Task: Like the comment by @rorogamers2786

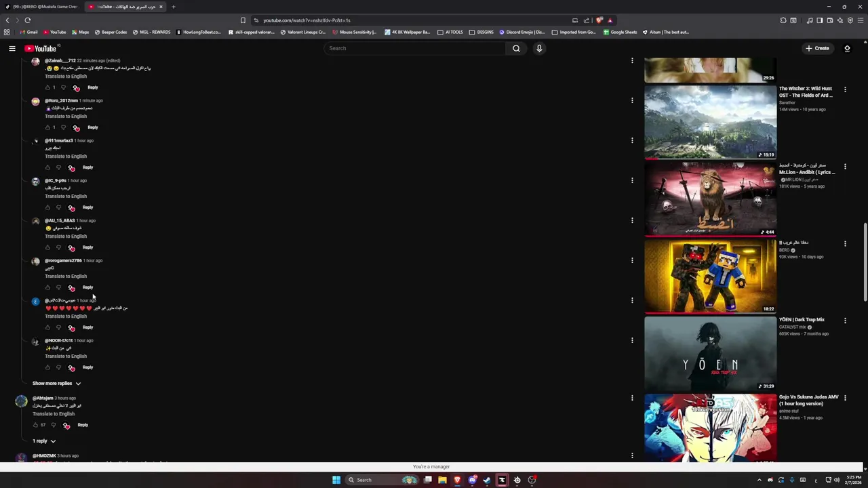Action: 47,287
